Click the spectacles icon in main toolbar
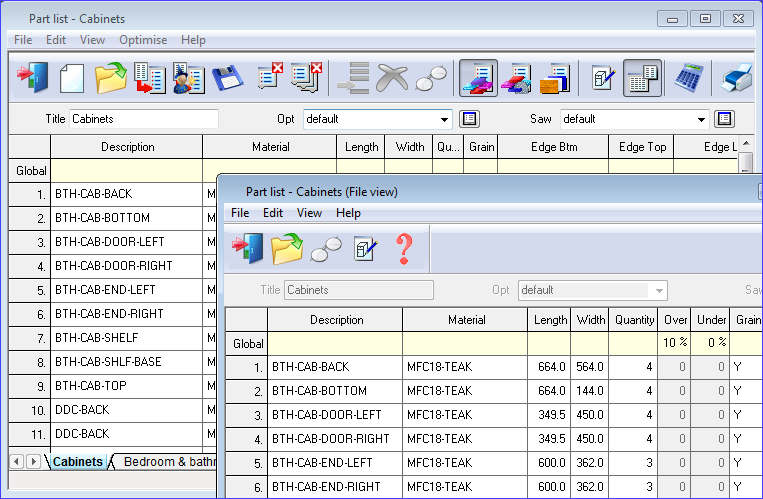 431,79
